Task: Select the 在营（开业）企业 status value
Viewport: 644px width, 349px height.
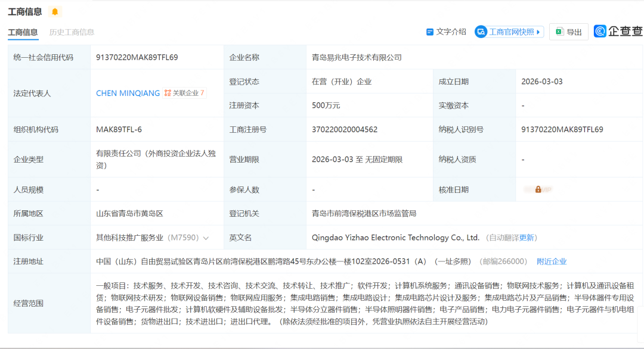Action: [x=342, y=82]
